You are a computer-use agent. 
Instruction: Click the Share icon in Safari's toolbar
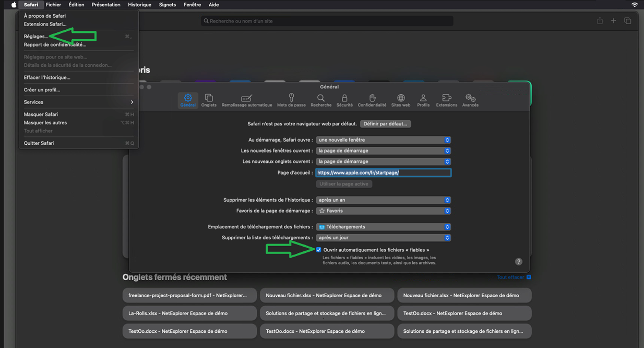click(600, 21)
